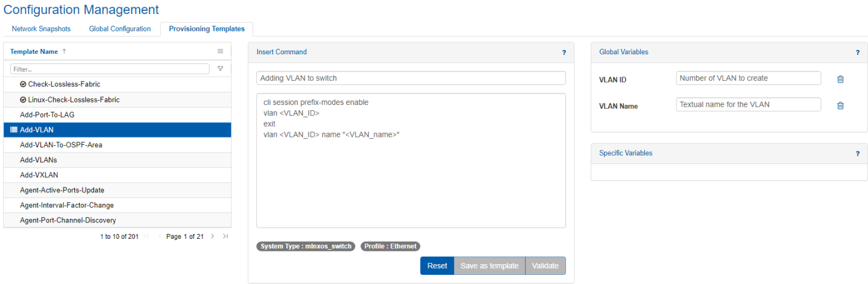Open Template Name column menu
Viewport: 868px width, 284px height.
pos(220,51)
